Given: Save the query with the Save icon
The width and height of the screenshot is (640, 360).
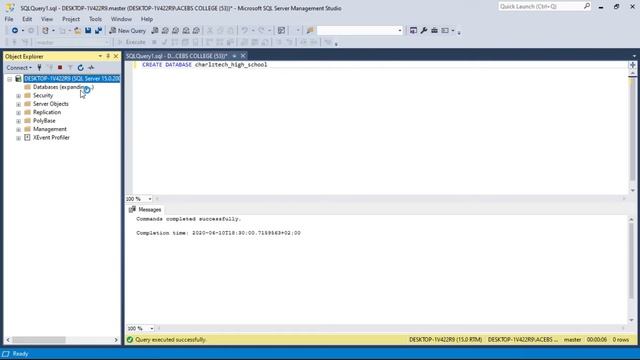Looking at the screenshot, I should tap(88, 31).
